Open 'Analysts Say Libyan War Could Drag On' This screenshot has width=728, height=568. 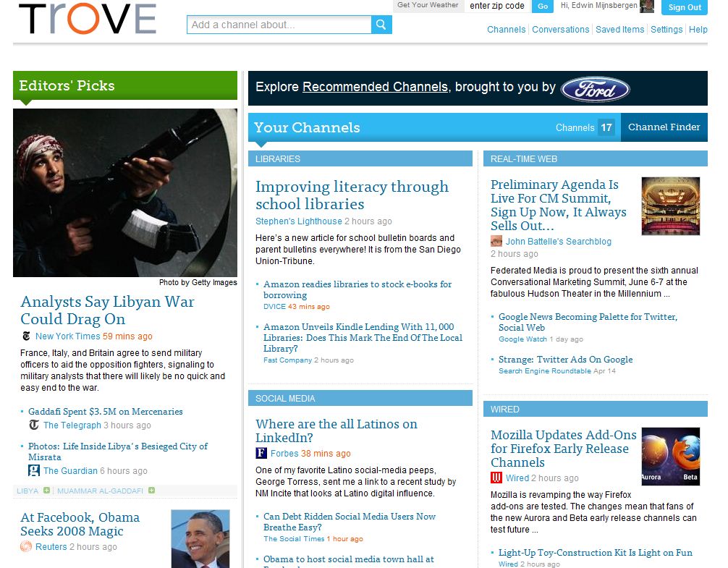[107, 310]
